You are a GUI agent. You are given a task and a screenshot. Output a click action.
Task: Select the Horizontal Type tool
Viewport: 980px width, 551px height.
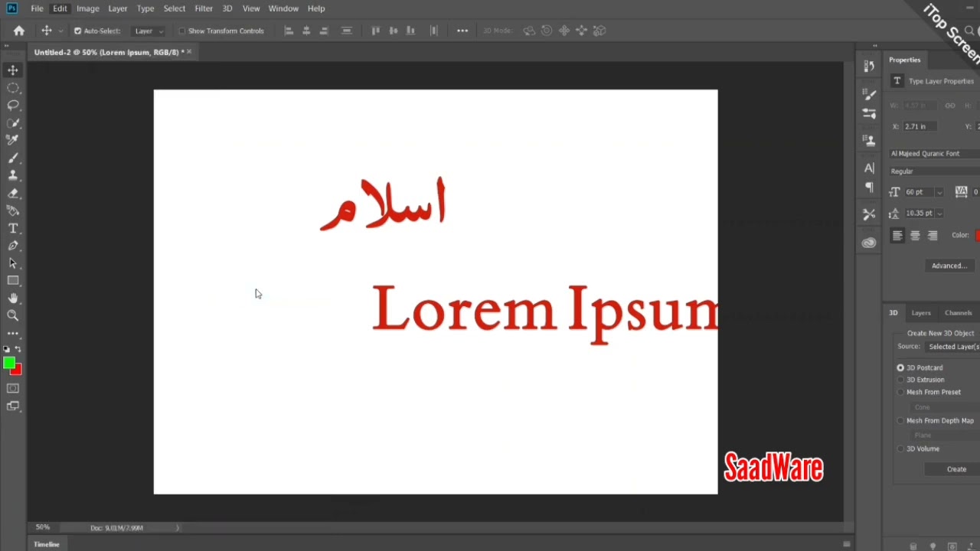pos(13,228)
